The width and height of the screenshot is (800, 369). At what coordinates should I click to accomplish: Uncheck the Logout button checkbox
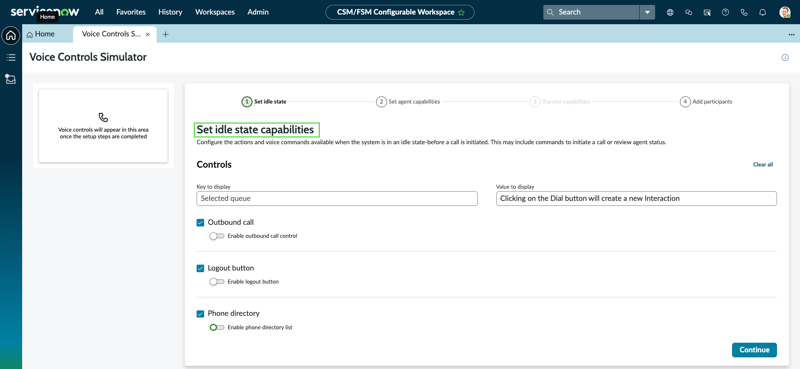click(200, 268)
